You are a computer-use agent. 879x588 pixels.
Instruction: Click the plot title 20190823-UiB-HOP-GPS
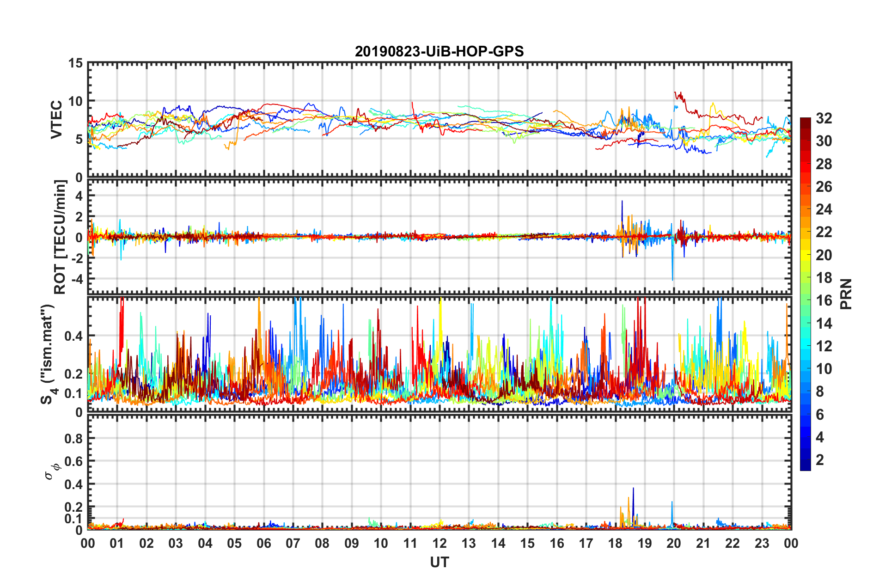tap(439, 51)
